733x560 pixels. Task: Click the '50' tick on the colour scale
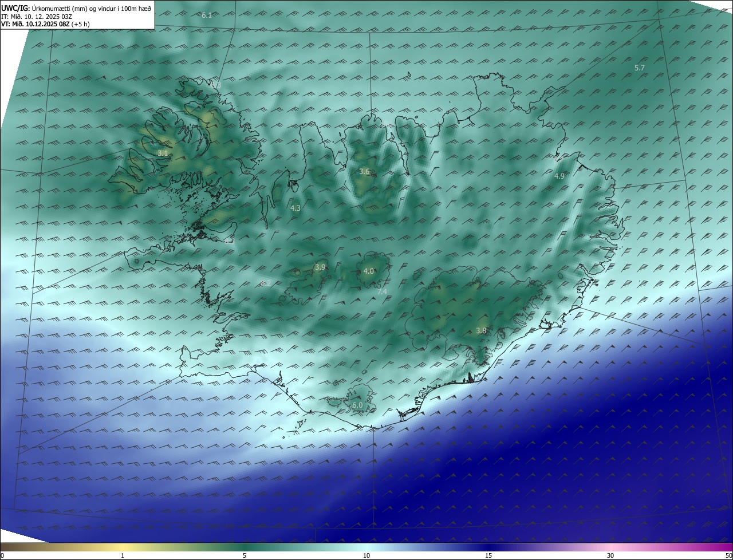[728, 555]
